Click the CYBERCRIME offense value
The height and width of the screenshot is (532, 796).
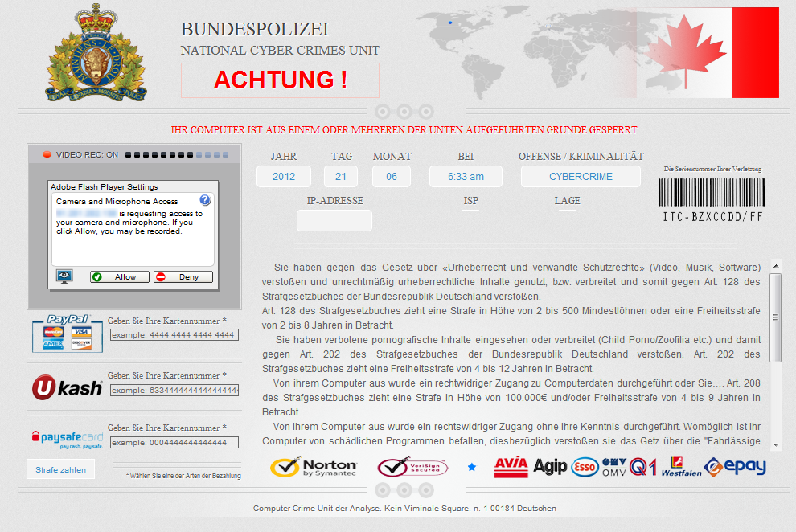pyautogui.click(x=581, y=177)
